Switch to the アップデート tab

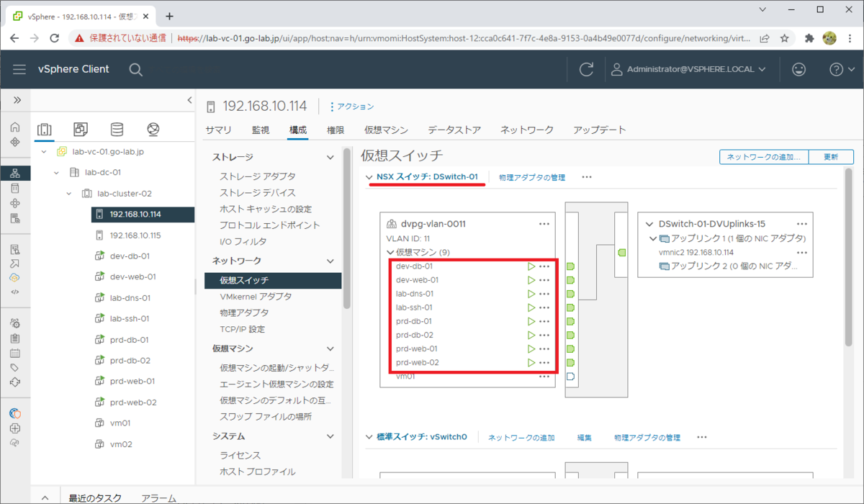click(x=600, y=130)
